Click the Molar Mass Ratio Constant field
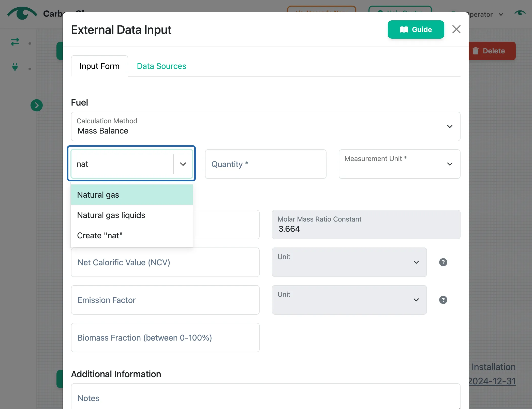532x409 pixels. [366, 225]
